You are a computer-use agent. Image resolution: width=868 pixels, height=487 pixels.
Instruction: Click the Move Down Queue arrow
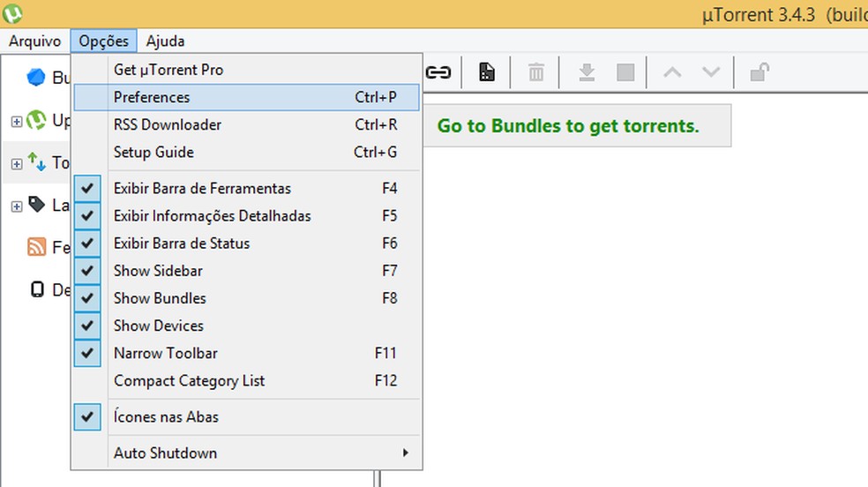coord(711,72)
